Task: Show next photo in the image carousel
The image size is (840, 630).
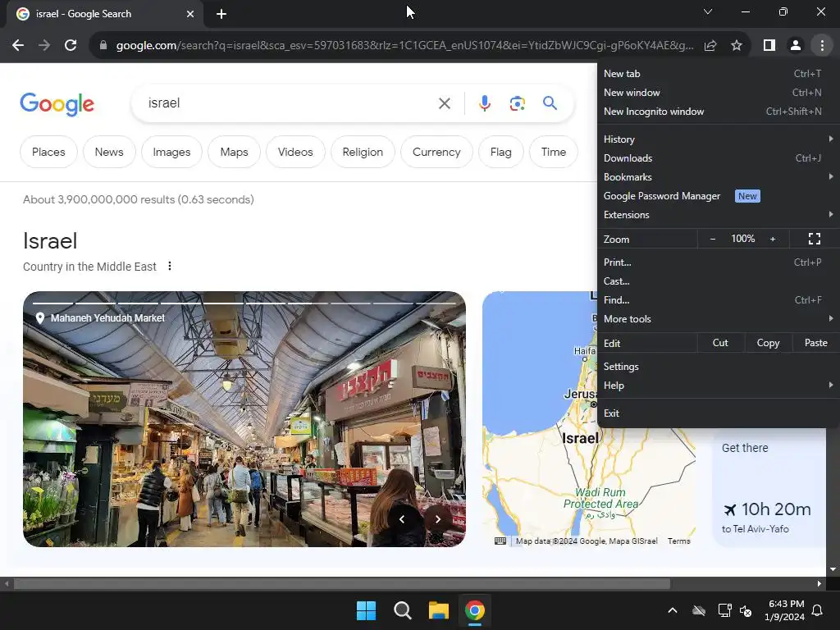Action: point(438,519)
